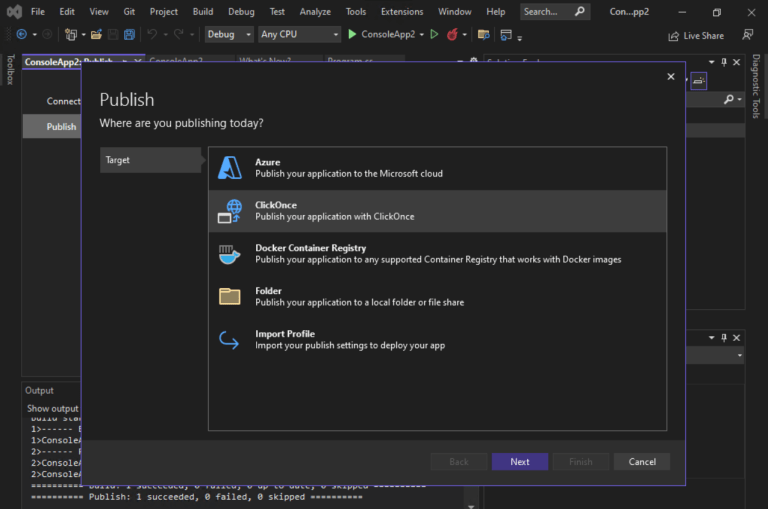The width and height of the screenshot is (768, 509).
Task: Expand the Navigate Backward history dropdown
Action: click(x=34, y=35)
